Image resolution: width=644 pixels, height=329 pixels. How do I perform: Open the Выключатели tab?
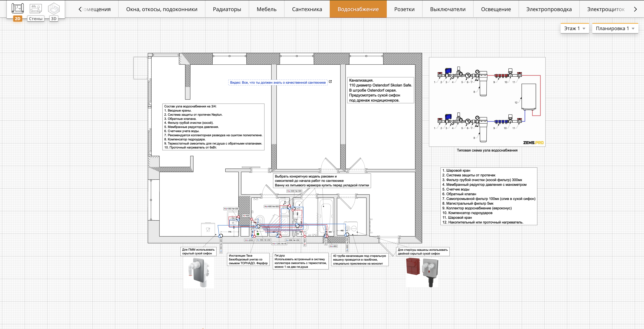point(448,9)
